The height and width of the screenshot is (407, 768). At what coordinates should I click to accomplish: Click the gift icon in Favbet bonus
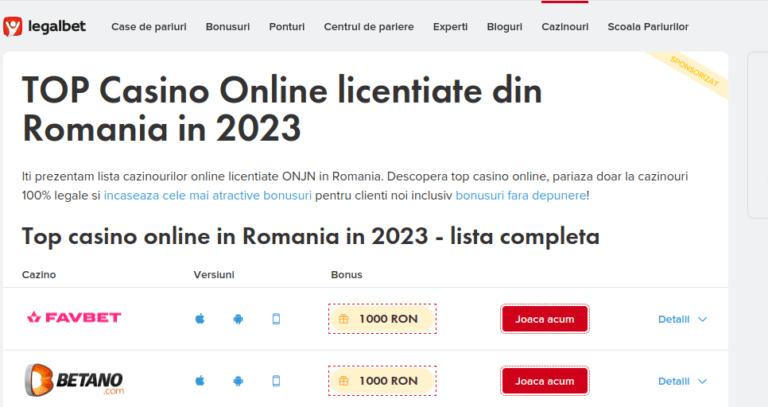tap(344, 319)
